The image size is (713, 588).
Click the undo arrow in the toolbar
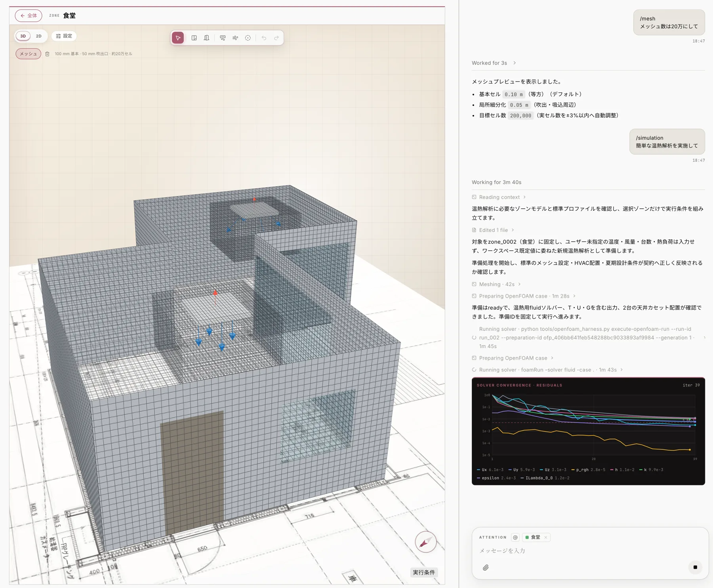tap(264, 38)
